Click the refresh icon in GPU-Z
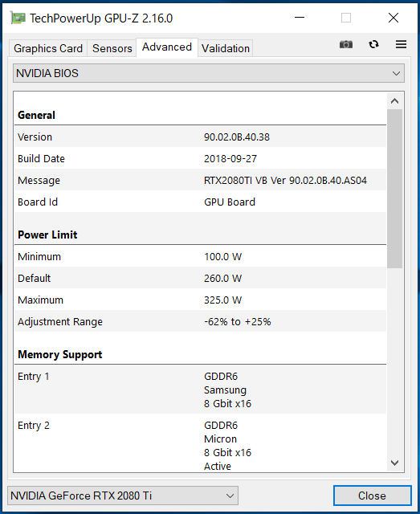The image size is (420, 514). pos(373,44)
